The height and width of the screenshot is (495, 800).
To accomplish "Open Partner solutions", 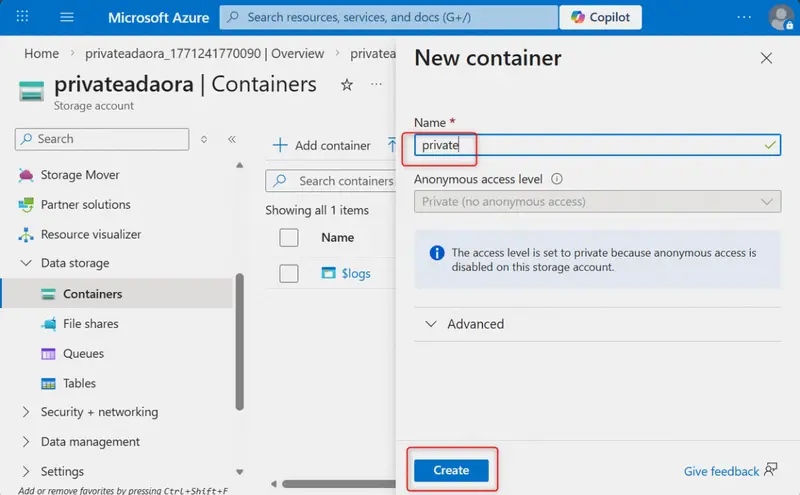I will point(85,204).
